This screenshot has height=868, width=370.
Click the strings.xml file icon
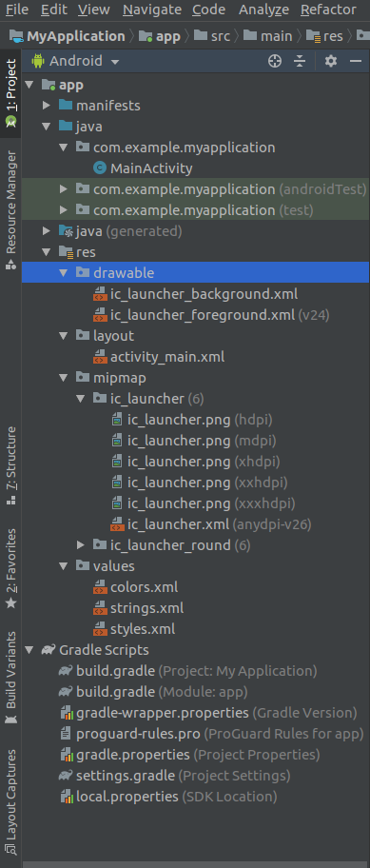[100, 608]
